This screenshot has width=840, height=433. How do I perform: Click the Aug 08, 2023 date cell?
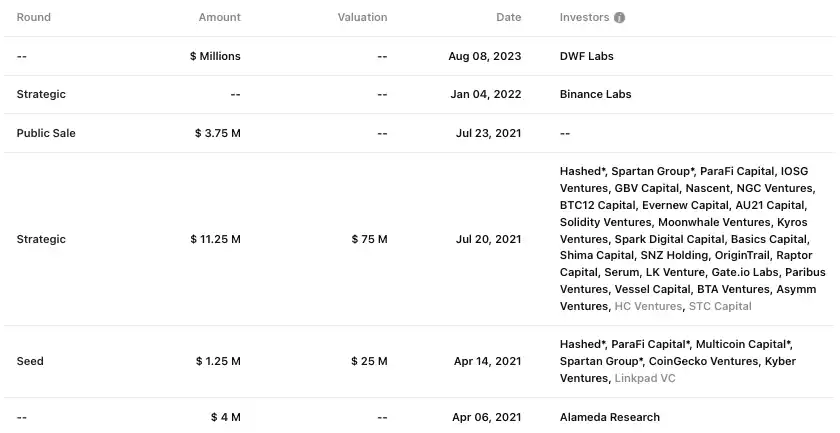484,56
